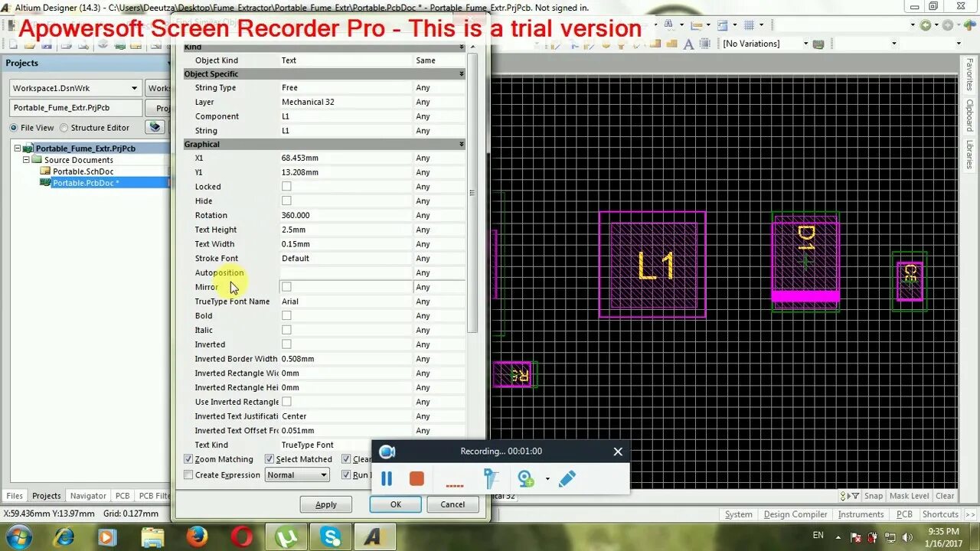Open the Normal expression mode dropdown
Screen dimensions: 980x551
point(324,475)
